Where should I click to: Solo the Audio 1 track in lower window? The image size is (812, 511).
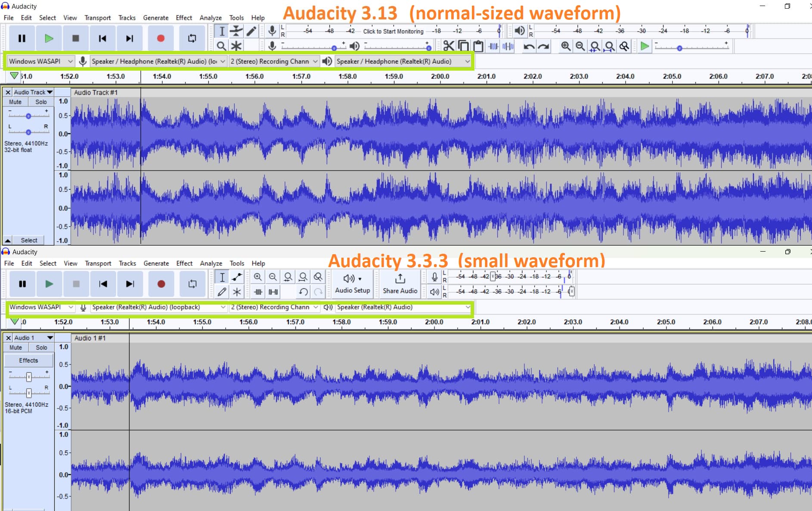click(41, 348)
